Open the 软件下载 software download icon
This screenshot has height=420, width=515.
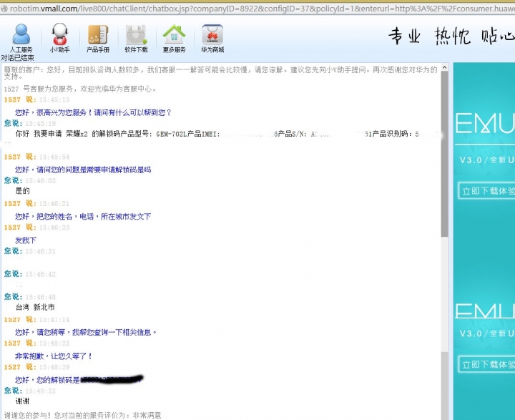click(137, 39)
